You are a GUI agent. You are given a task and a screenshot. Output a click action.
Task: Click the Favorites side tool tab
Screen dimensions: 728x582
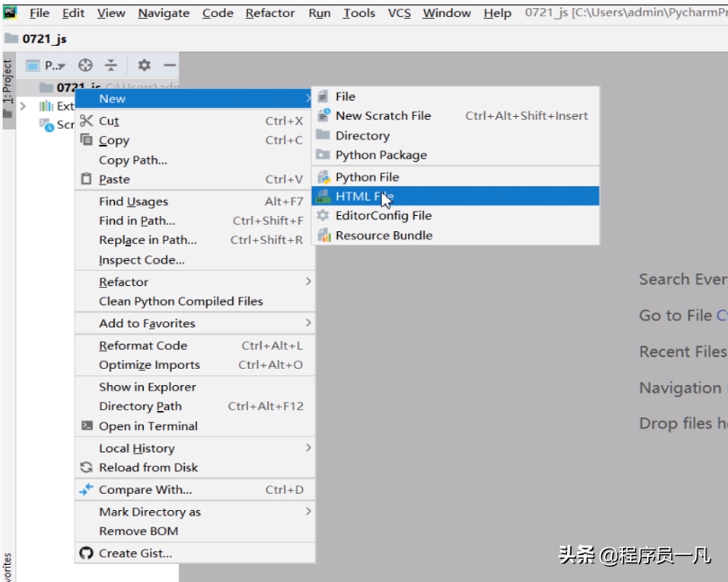7,568
